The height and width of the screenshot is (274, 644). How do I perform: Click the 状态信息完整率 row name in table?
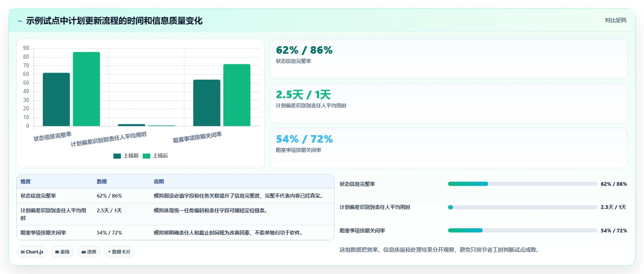(x=38, y=196)
